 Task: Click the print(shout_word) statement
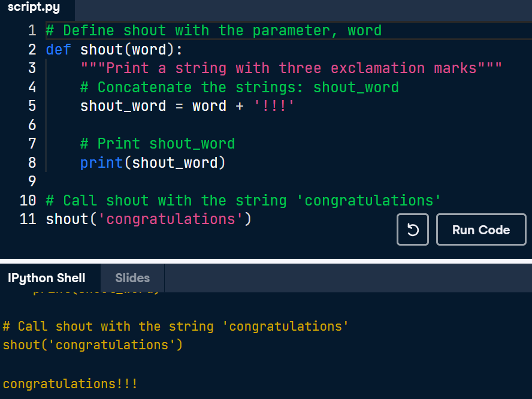point(153,162)
